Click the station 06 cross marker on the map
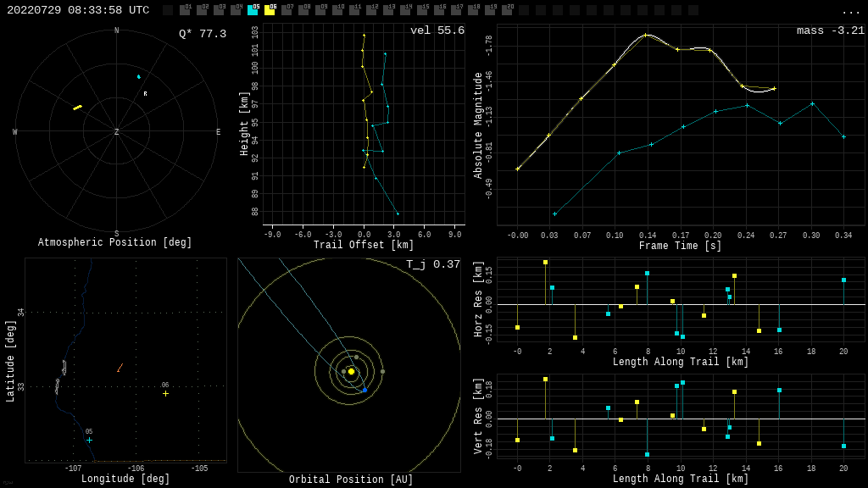This screenshot has height=488, width=868. 165,393
